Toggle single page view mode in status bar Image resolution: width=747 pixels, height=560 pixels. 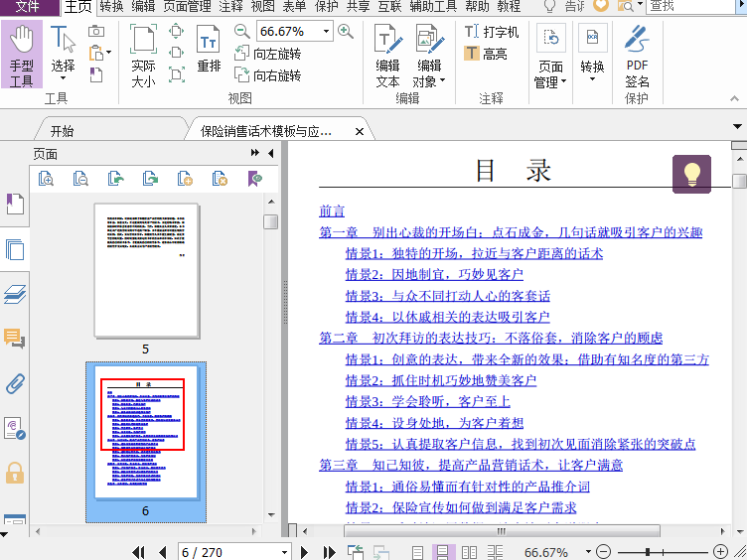pos(418,552)
